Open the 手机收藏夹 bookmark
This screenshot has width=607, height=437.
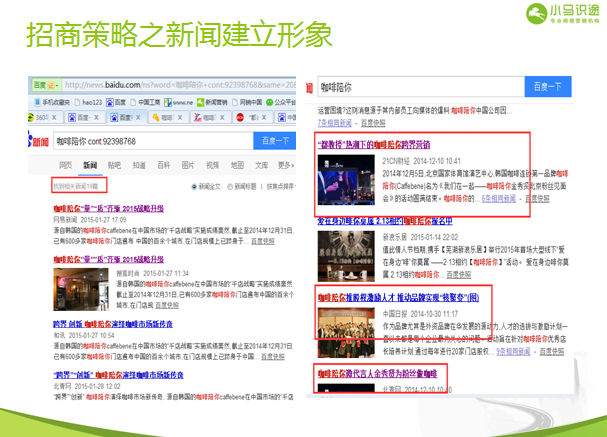click(x=52, y=102)
